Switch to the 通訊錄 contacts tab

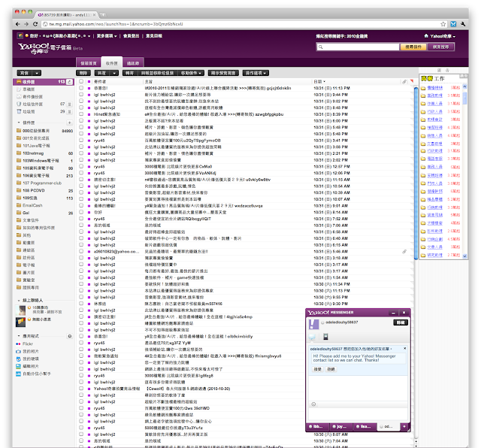(x=133, y=63)
